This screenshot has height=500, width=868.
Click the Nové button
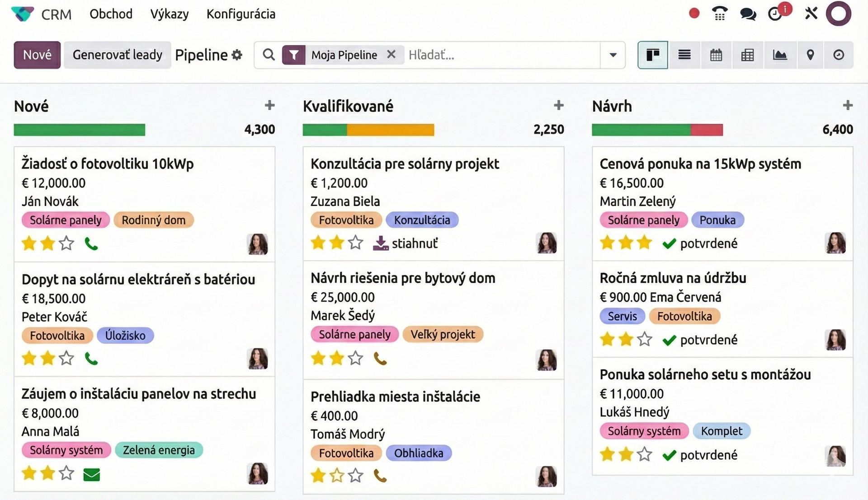37,55
